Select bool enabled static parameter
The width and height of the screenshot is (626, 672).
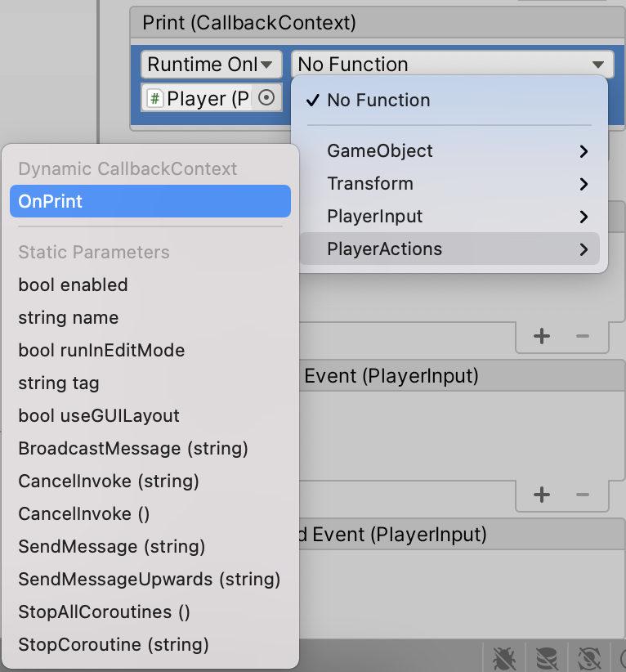point(150,285)
